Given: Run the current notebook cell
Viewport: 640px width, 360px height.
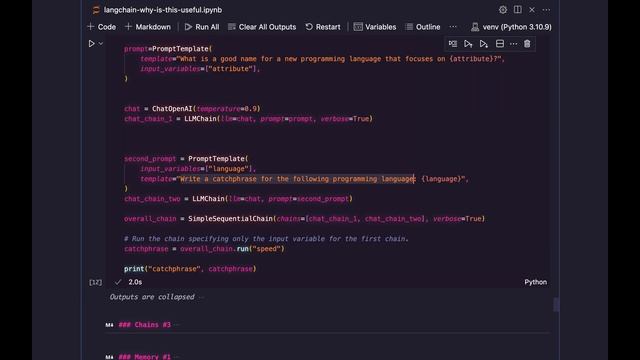Looking at the screenshot, I should [x=91, y=44].
